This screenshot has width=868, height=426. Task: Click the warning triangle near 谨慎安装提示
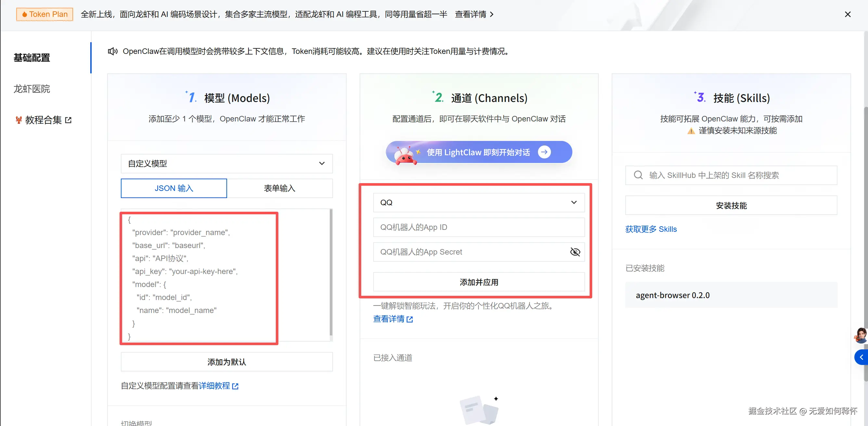[x=691, y=131]
